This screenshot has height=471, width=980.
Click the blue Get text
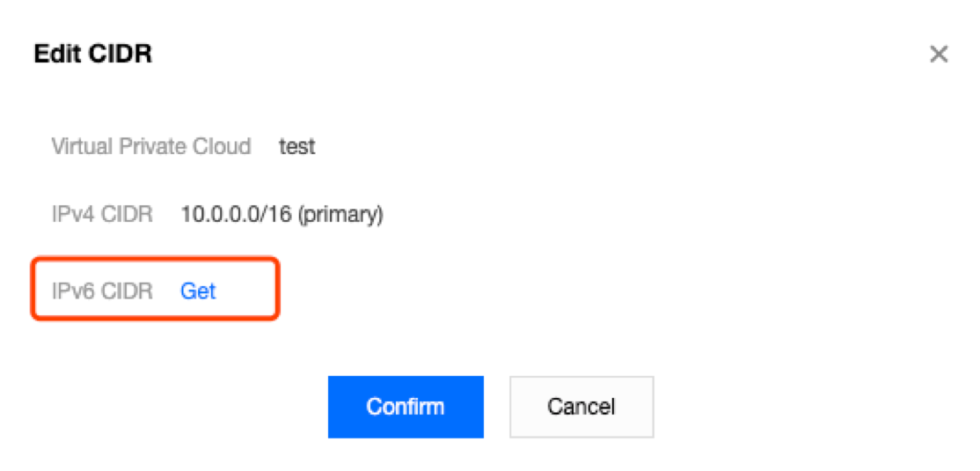click(198, 291)
